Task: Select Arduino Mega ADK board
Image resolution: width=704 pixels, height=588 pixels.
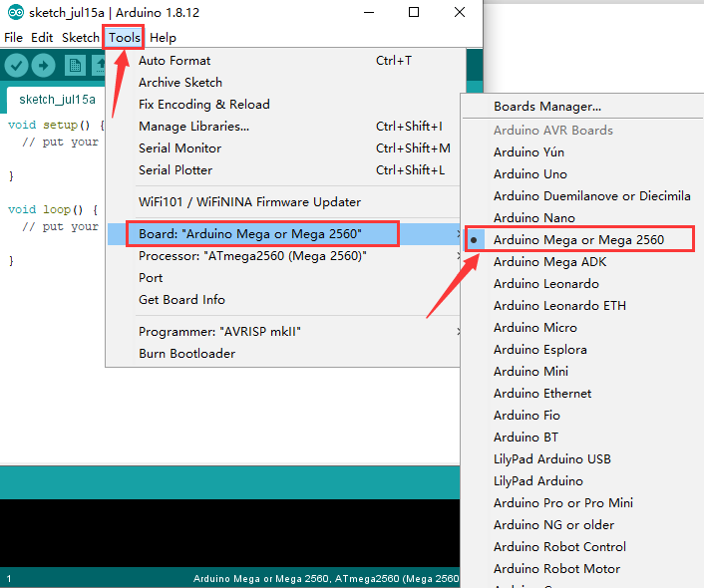Action: point(582,262)
